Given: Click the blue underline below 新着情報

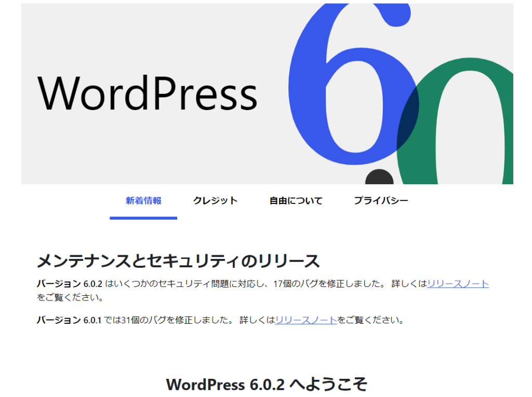Looking at the screenshot, I should point(143,218).
